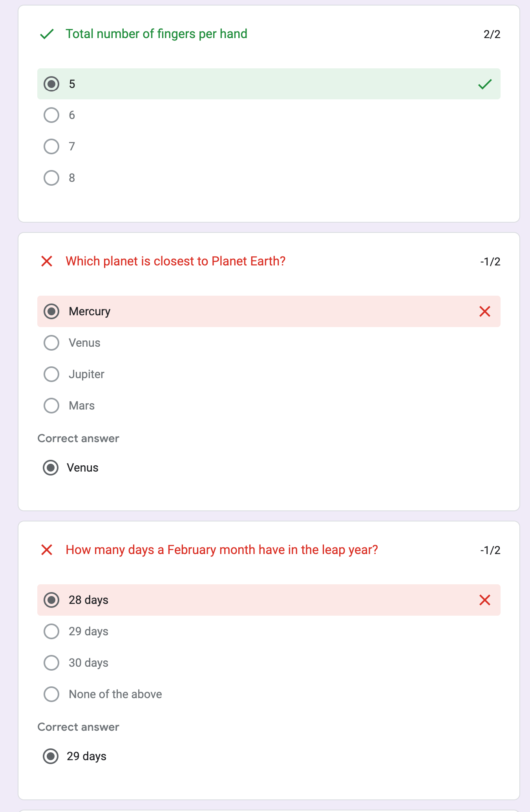Click the question title about leap year February
The width and height of the screenshot is (530, 812).
[x=221, y=550]
